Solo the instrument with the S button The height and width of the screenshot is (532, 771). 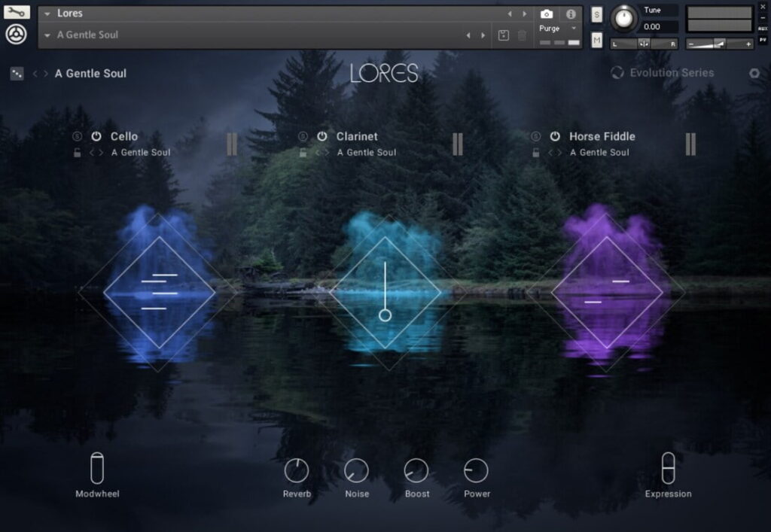click(x=596, y=14)
